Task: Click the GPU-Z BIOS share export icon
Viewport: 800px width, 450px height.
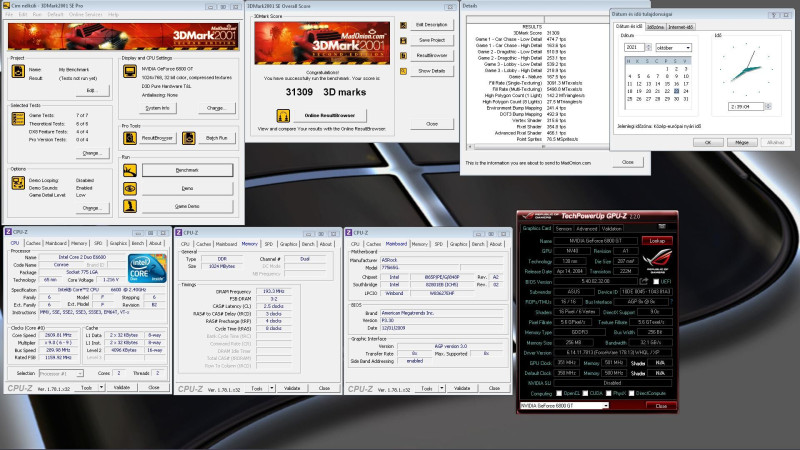Action: click(644, 281)
